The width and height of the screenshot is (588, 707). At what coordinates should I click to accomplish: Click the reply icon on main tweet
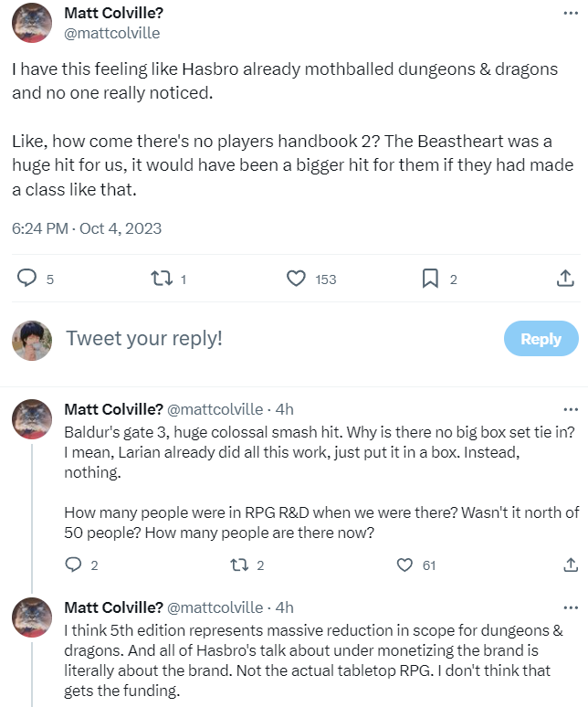(x=28, y=279)
